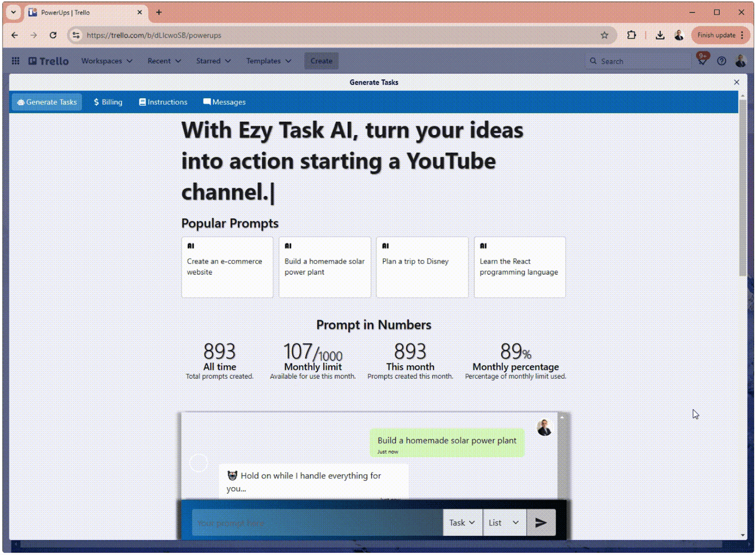The width and height of the screenshot is (756, 555).
Task: Expand the Recent menu
Action: 164,61
